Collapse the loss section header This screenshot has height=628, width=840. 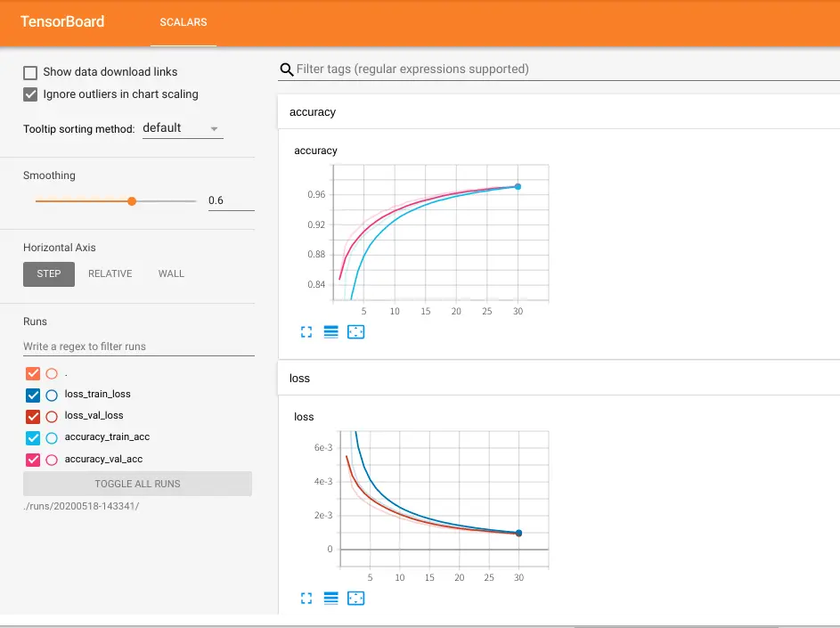(x=559, y=379)
